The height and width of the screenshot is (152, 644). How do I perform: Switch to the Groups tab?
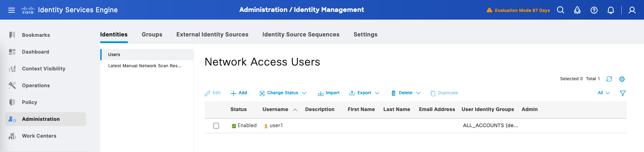coord(152,34)
